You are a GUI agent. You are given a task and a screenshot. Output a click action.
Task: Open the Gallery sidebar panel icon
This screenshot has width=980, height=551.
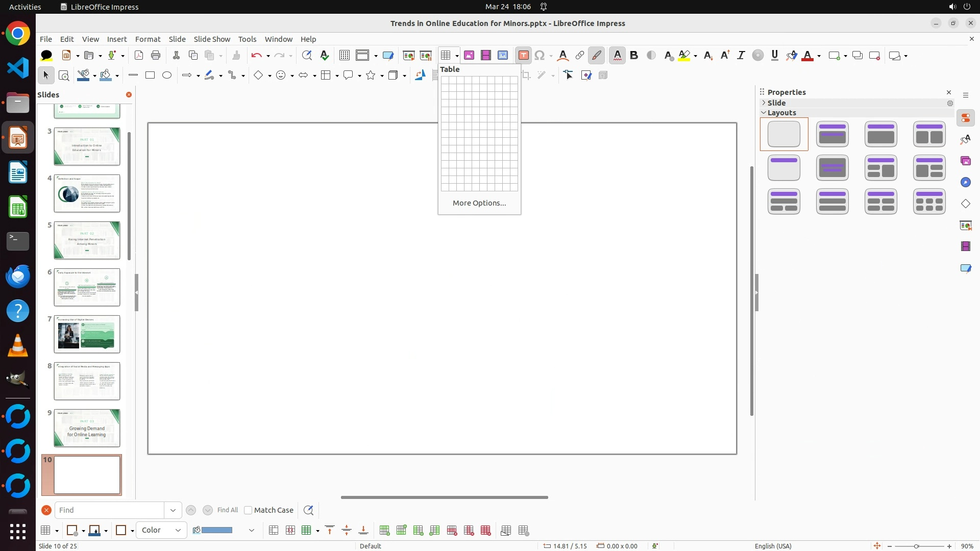click(x=966, y=161)
